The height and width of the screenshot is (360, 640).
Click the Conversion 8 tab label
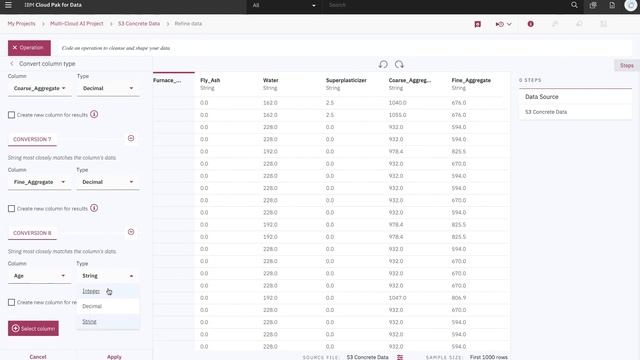tap(32, 233)
